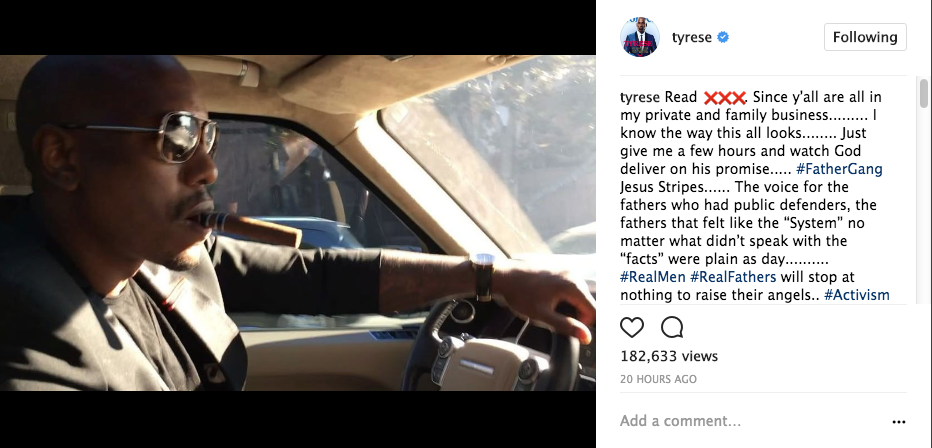This screenshot has width=932, height=448.
Task: Like the post with the heart icon
Action: (x=632, y=327)
